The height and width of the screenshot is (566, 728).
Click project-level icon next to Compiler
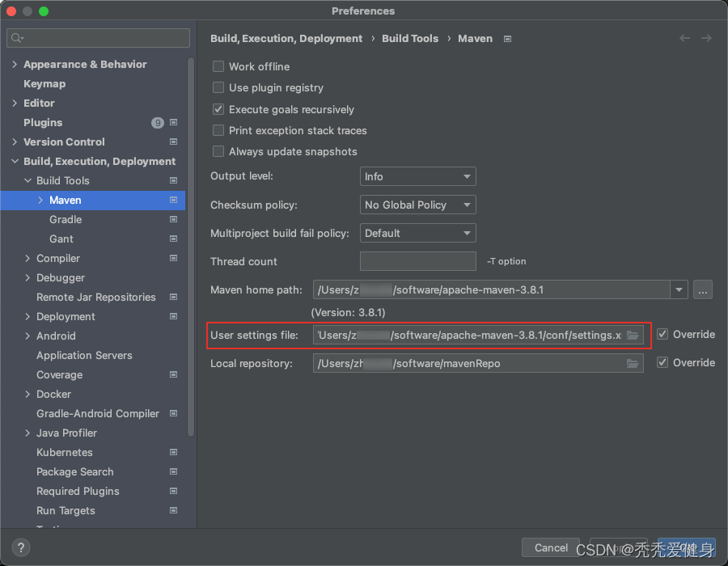174,259
